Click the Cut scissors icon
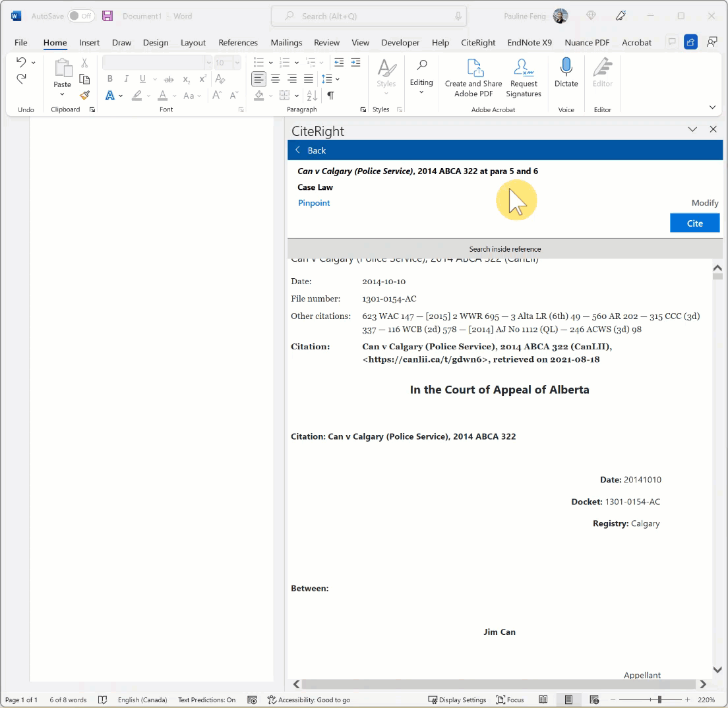Viewport: 728px width, 708px height. pos(84,63)
